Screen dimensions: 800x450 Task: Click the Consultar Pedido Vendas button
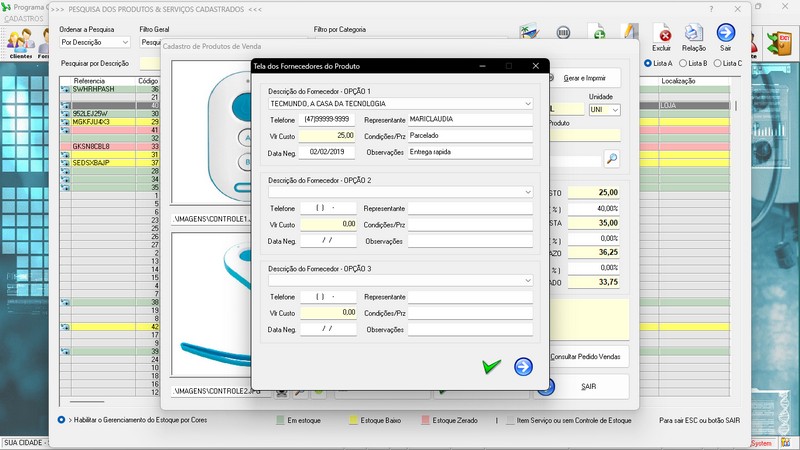tap(588, 356)
